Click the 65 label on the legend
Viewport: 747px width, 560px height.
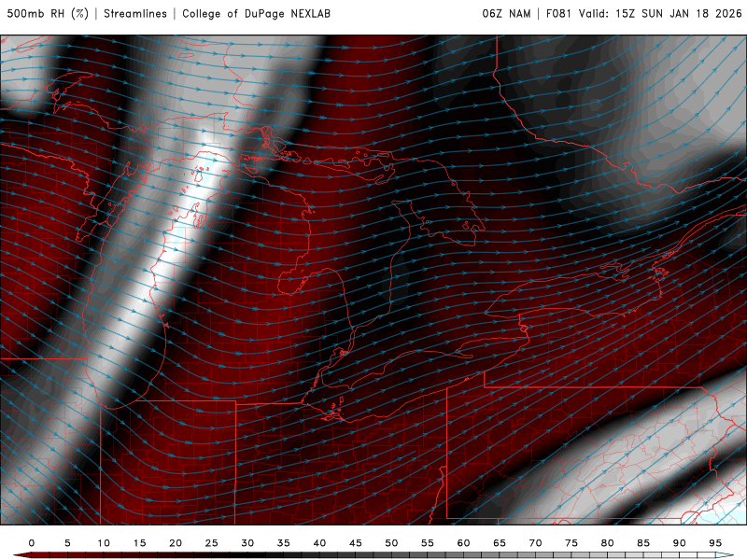[500, 543]
